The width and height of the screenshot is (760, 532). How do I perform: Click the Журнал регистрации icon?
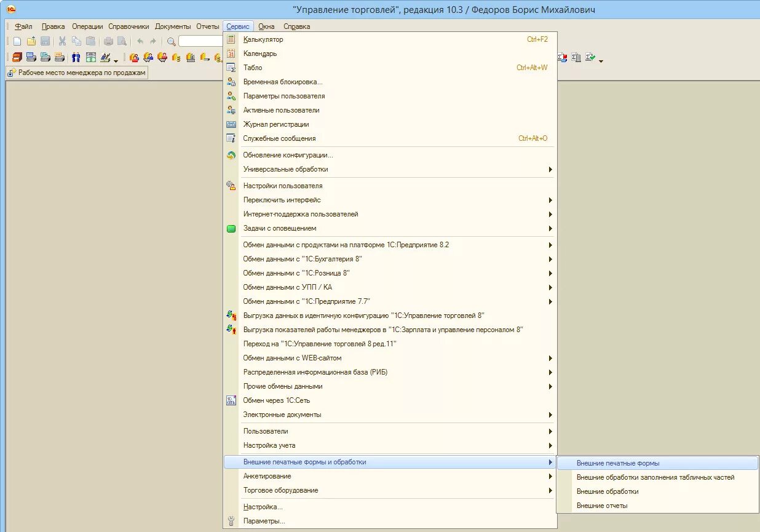(x=231, y=124)
